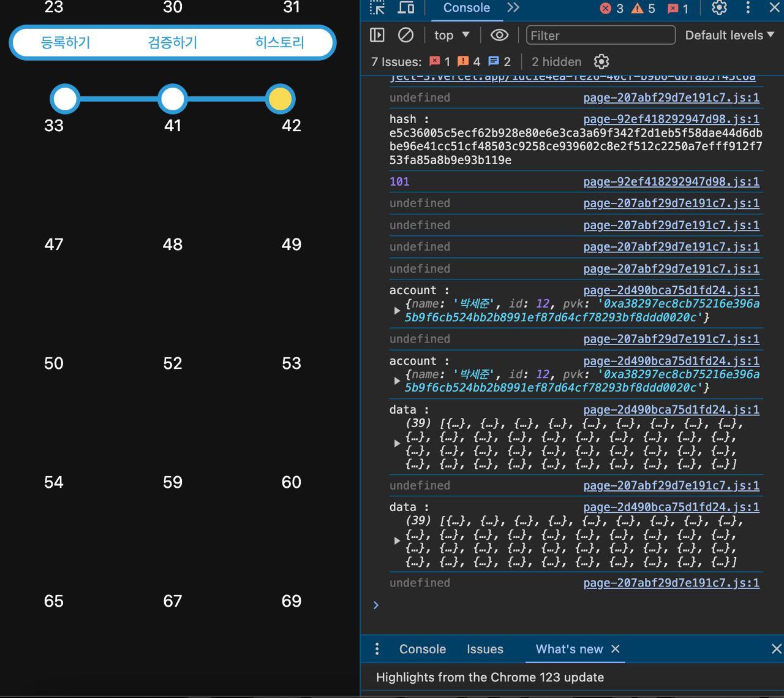The height and width of the screenshot is (698, 784).
Task: Click the improvements issue badge 2
Action: [x=499, y=61]
